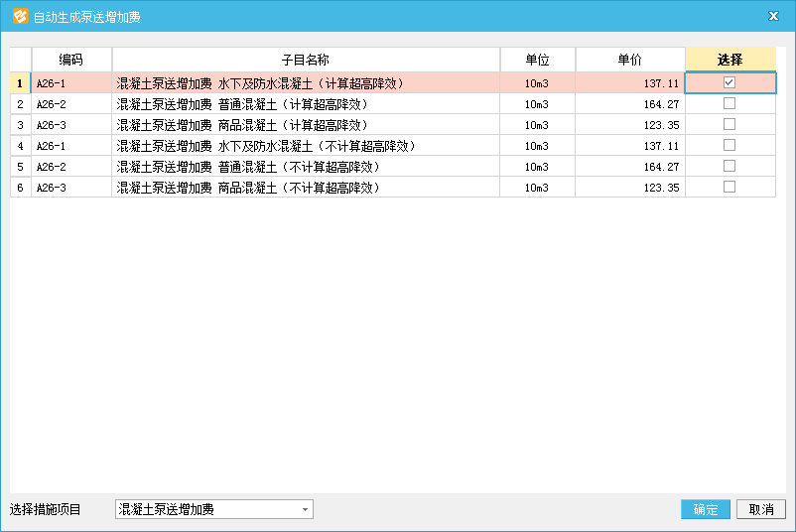Click the 单价 column header
This screenshot has width=796, height=532.
click(x=629, y=60)
